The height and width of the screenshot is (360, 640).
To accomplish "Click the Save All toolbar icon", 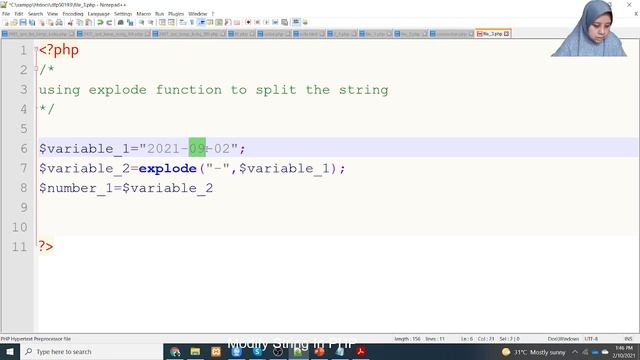I will pyautogui.click(x=32, y=22).
